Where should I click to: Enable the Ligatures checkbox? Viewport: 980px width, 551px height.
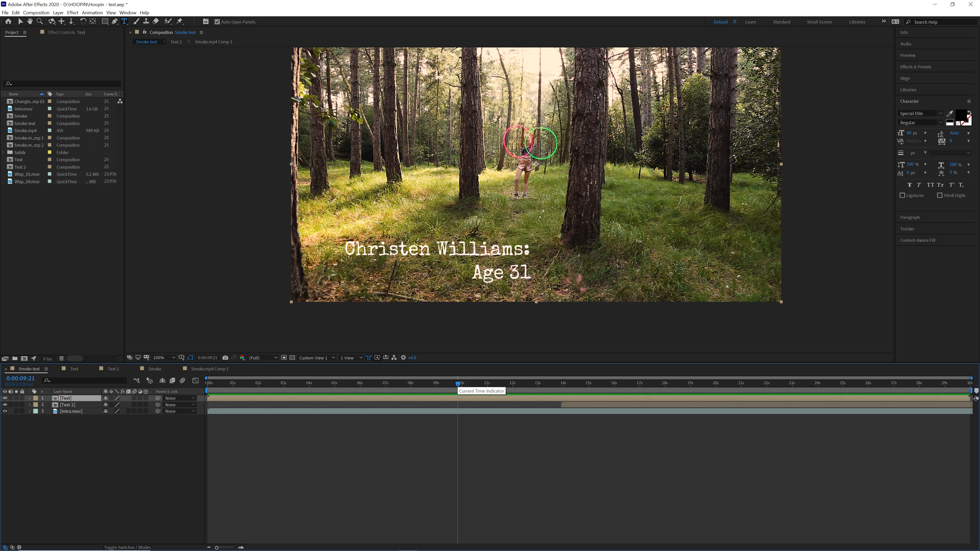[x=902, y=195]
